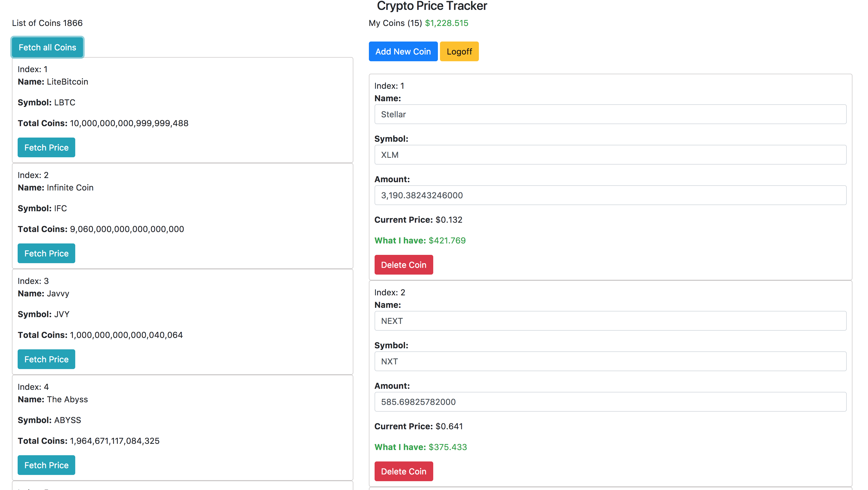Select the Name: Javvy text
The height and width of the screenshot is (490, 868).
click(44, 293)
